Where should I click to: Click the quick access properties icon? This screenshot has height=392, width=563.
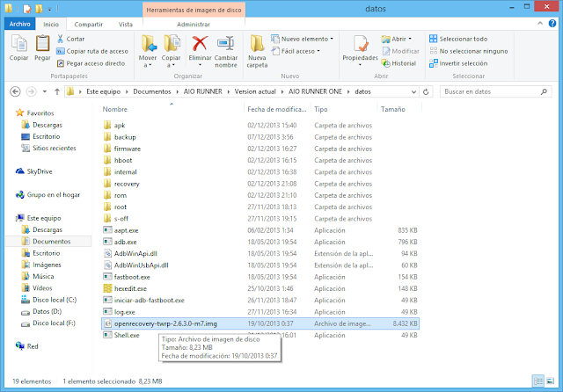pos(27,9)
